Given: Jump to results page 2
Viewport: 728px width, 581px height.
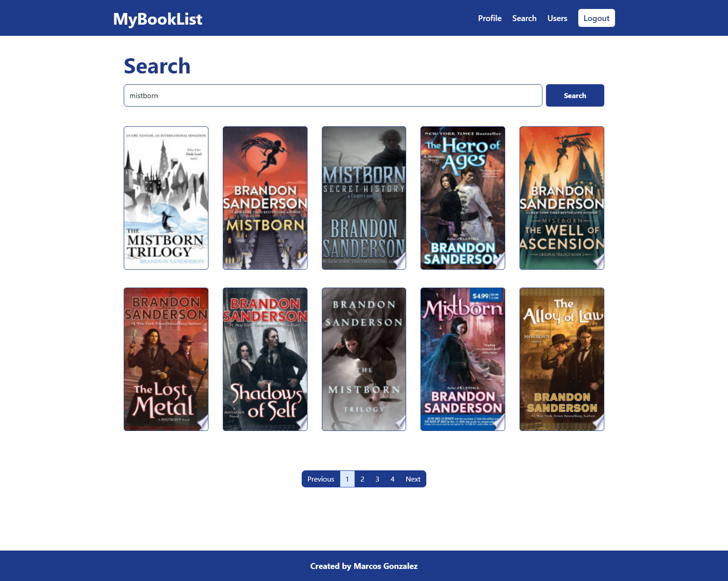Looking at the screenshot, I should (x=362, y=479).
